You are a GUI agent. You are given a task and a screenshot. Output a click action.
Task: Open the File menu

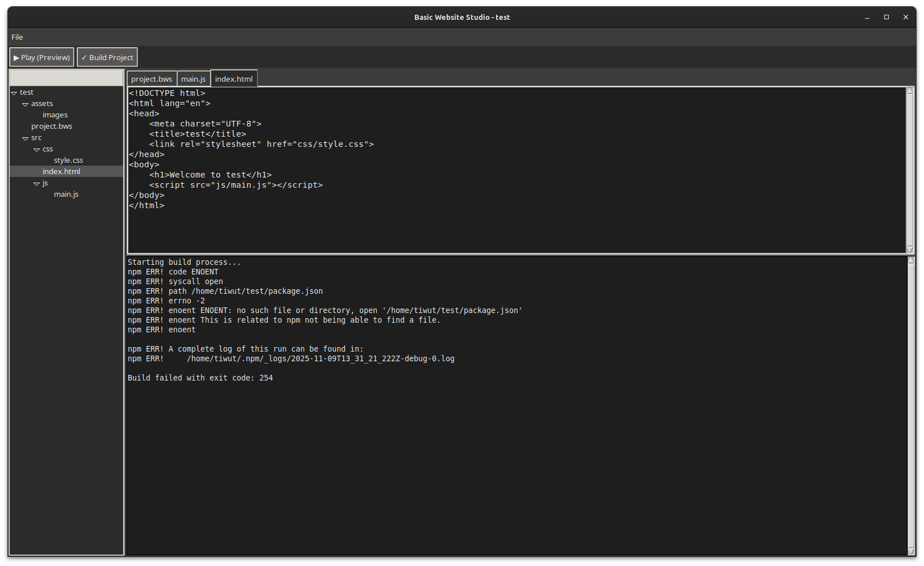[x=17, y=37]
